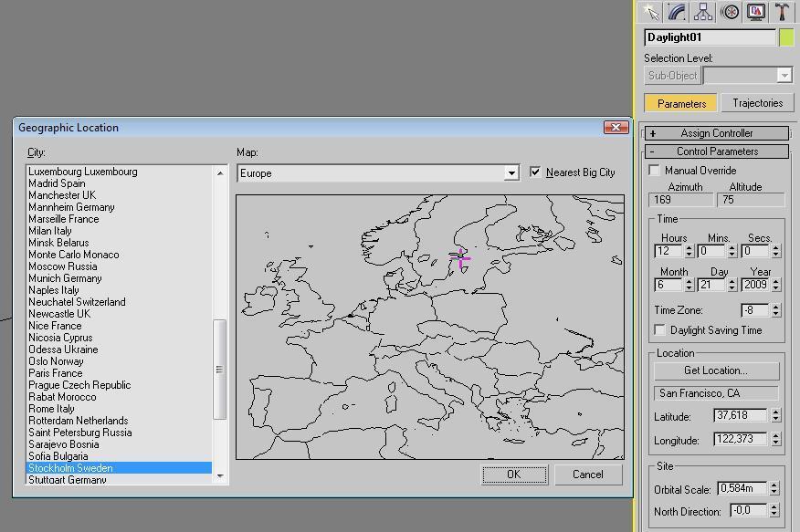Select Munich Germany in city list
Screen dimensions: 800x532
pyautogui.click(x=119, y=278)
